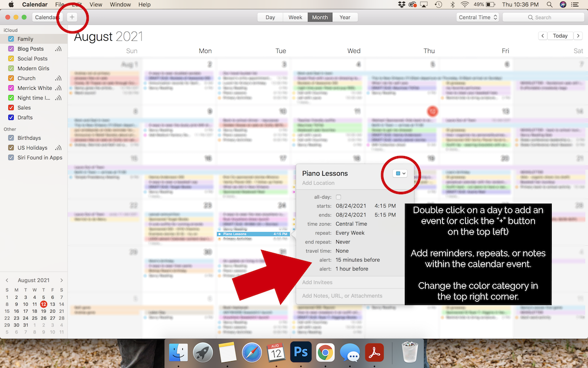Click Add Location field in event popover
The image size is (588, 368).
(318, 183)
